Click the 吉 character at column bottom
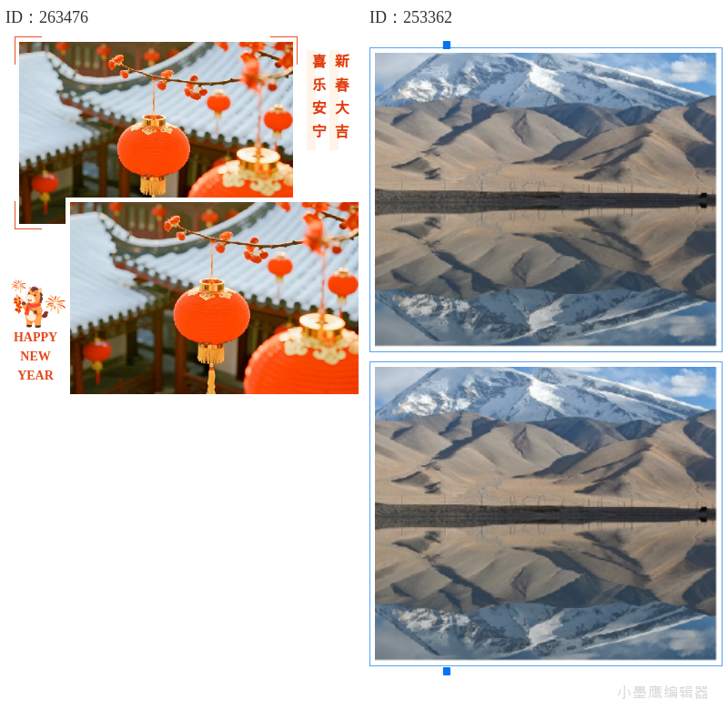The image size is (728, 710). [x=342, y=131]
